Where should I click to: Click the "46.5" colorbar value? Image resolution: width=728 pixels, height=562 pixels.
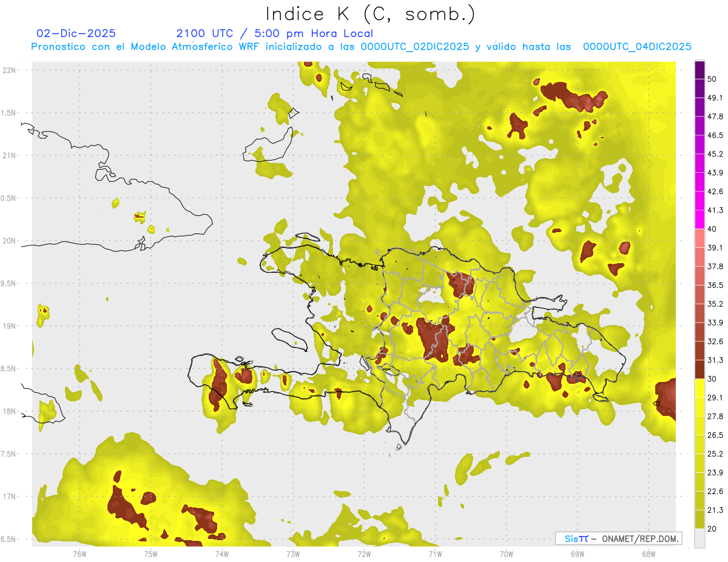point(715,135)
